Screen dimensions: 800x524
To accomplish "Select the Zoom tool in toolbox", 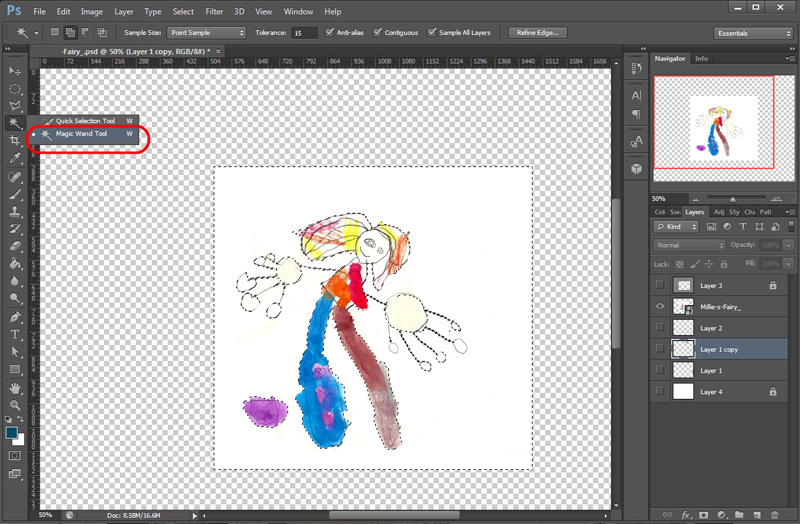I will (x=15, y=405).
